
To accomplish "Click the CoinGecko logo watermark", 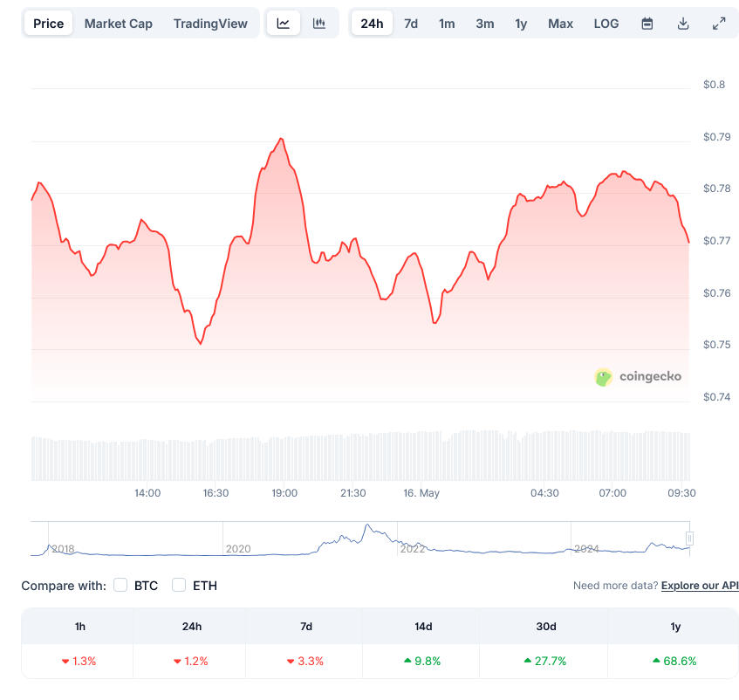I will (x=638, y=377).
